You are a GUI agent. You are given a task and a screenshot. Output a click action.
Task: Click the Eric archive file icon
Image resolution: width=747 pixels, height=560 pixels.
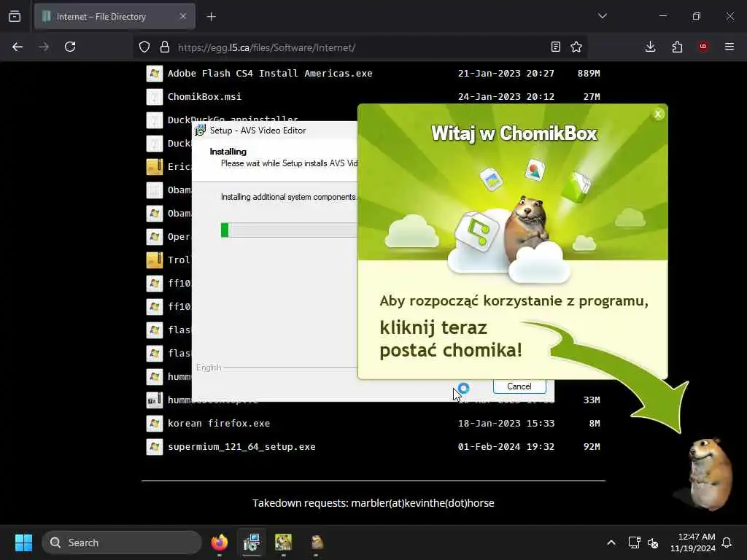155,167
